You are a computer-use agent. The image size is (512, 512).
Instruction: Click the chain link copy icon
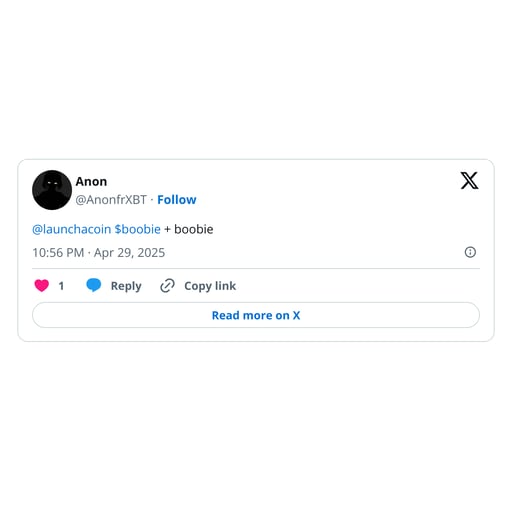(167, 286)
